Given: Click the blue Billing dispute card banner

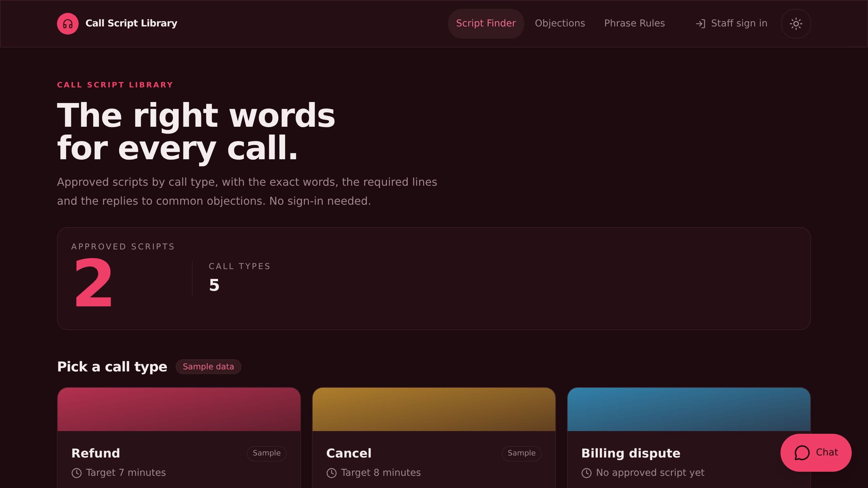Looking at the screenshot, I should [689, 409].
